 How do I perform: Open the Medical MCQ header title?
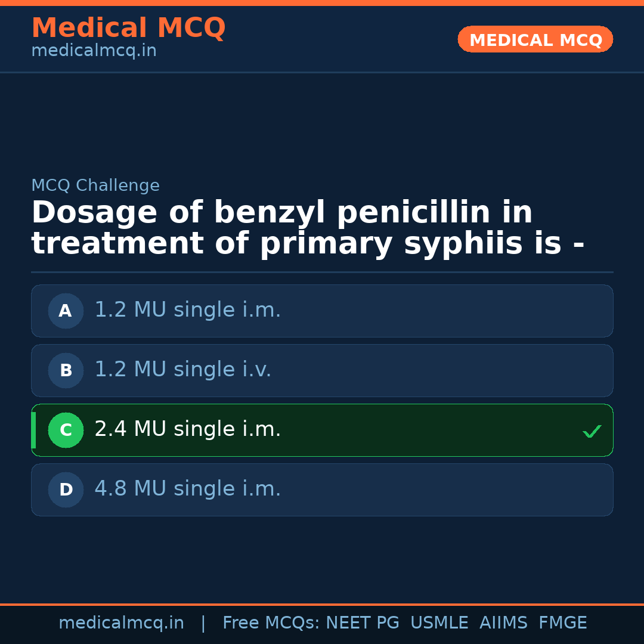(x=128, y=28)
